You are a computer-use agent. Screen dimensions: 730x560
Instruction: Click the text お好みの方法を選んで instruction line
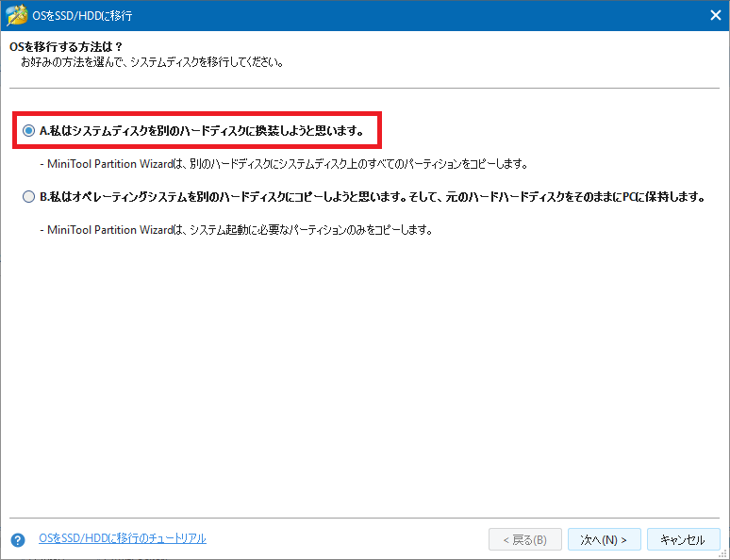click(152, 62)
